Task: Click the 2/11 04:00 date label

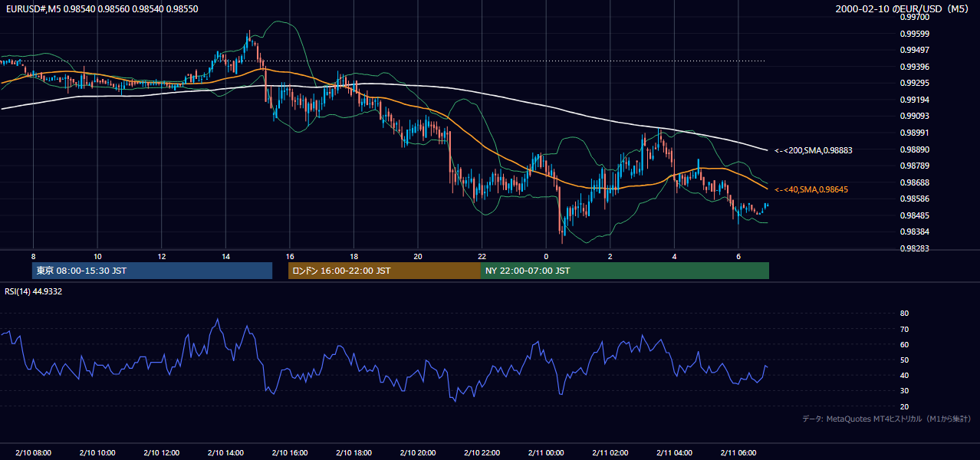Action: (x=674, y=452)
